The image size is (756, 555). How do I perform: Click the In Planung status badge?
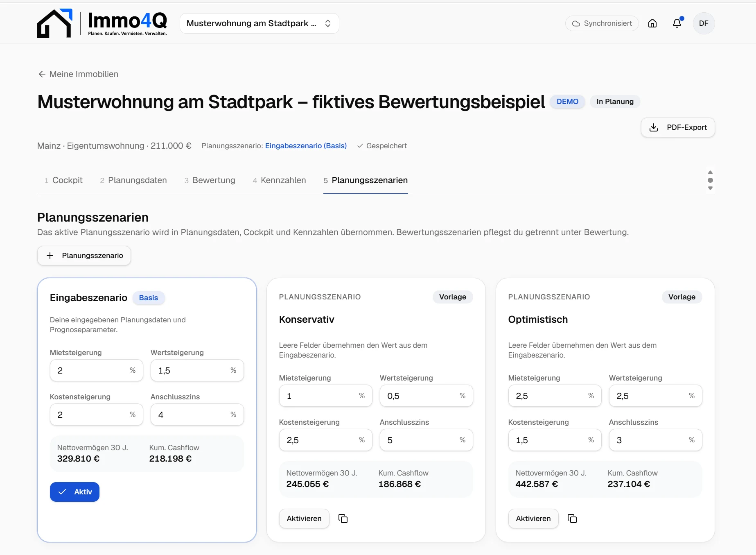coord(615,102)
